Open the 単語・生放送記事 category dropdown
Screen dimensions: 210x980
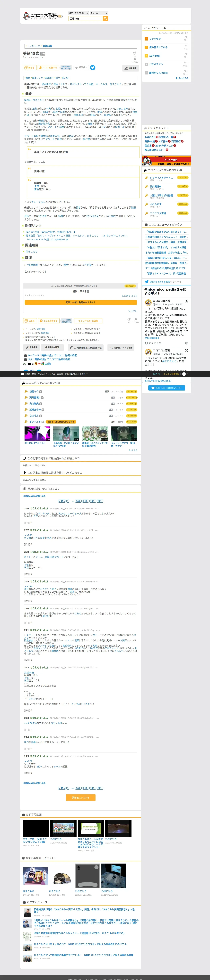pos(78,13)
